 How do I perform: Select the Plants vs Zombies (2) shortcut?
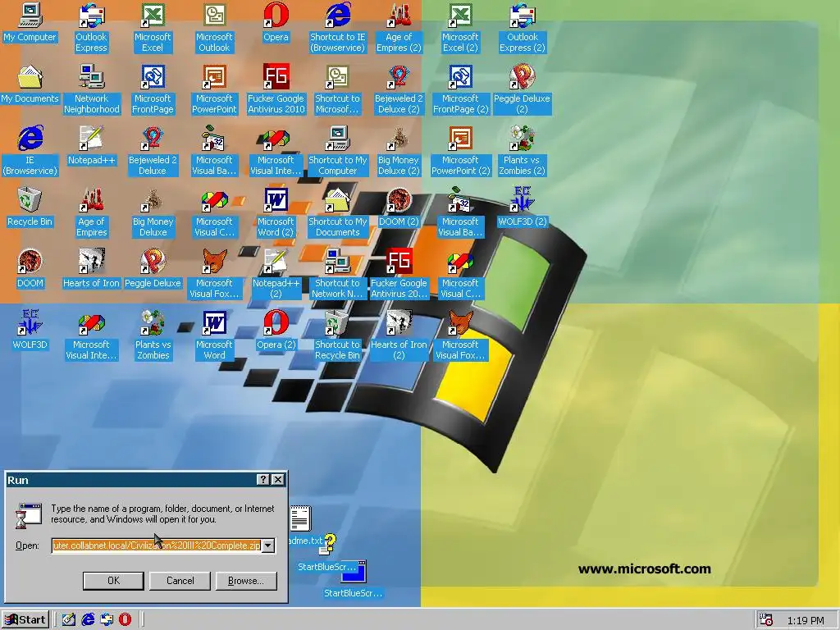(x=523, y=151)
